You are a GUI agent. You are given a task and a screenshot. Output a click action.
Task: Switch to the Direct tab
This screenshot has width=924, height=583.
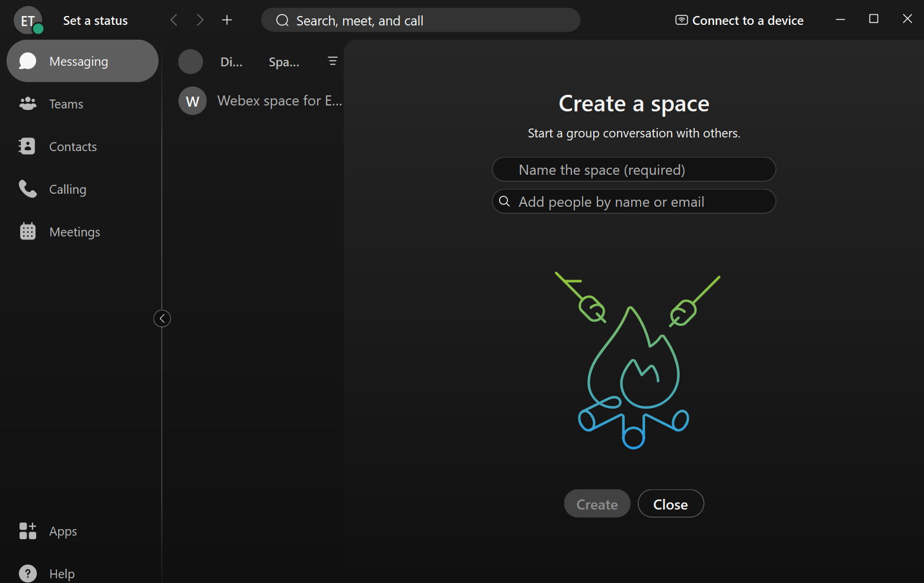point(231,62)
